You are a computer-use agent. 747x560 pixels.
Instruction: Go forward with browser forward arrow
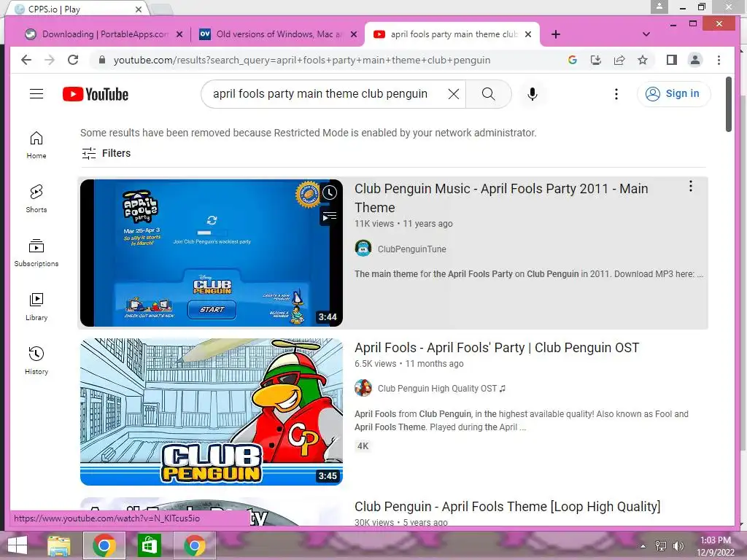point(49,60)
